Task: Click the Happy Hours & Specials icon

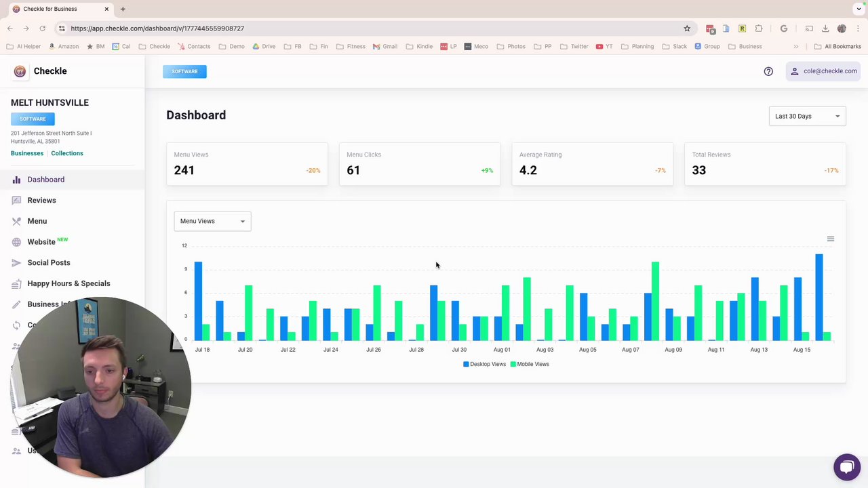Action: (x=16, y=283)
